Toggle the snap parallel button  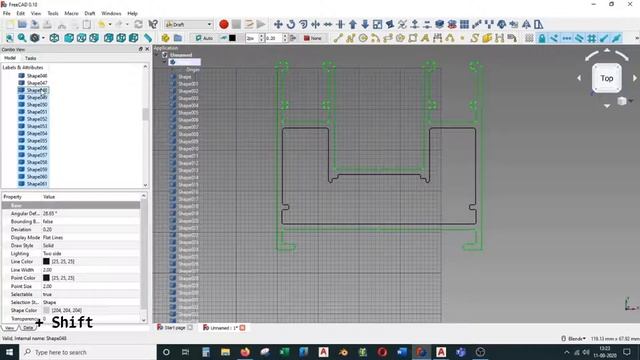[x=579, y=38]
